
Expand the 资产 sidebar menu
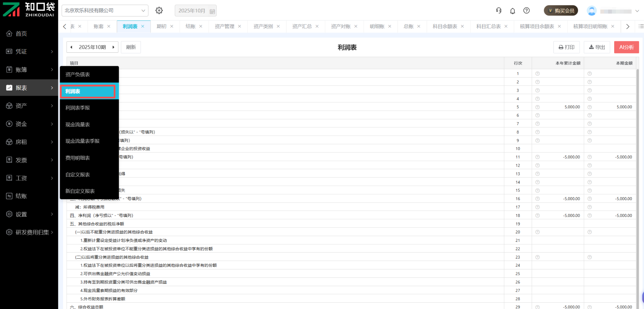29,106
